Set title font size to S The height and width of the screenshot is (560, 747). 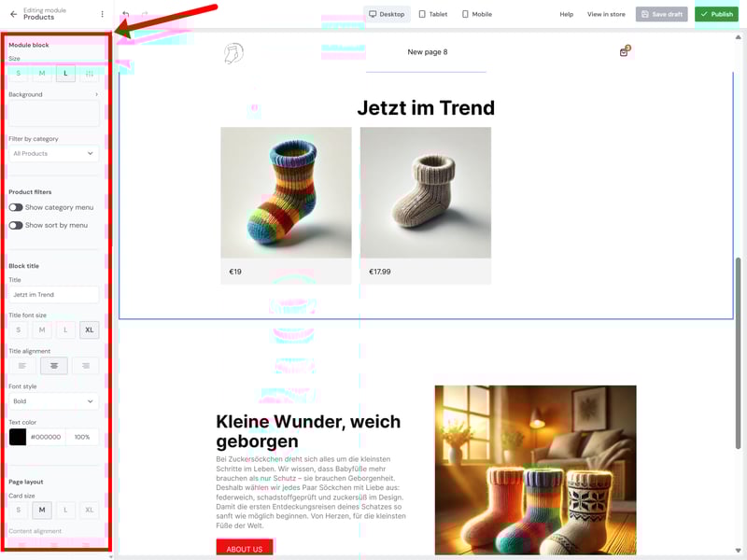click(19, 329)
